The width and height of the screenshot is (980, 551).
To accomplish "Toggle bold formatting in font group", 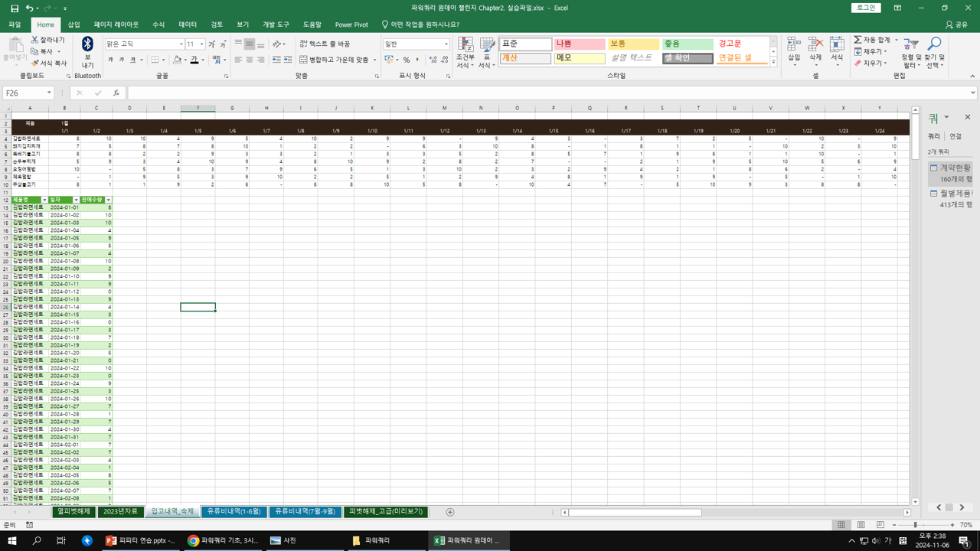I will tap(110, 60).
